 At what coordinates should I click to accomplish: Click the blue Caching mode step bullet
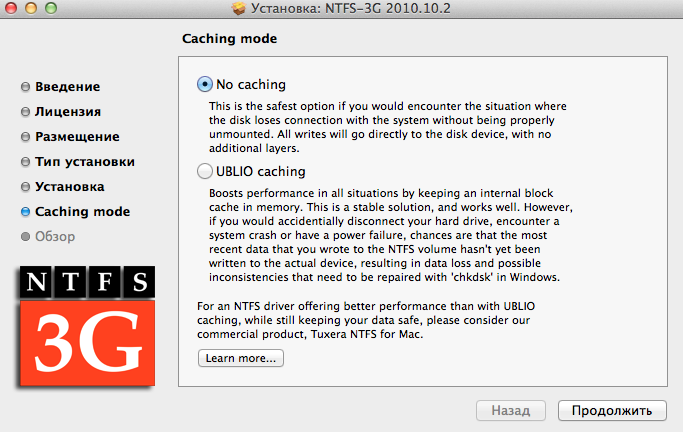coord(25,212)
